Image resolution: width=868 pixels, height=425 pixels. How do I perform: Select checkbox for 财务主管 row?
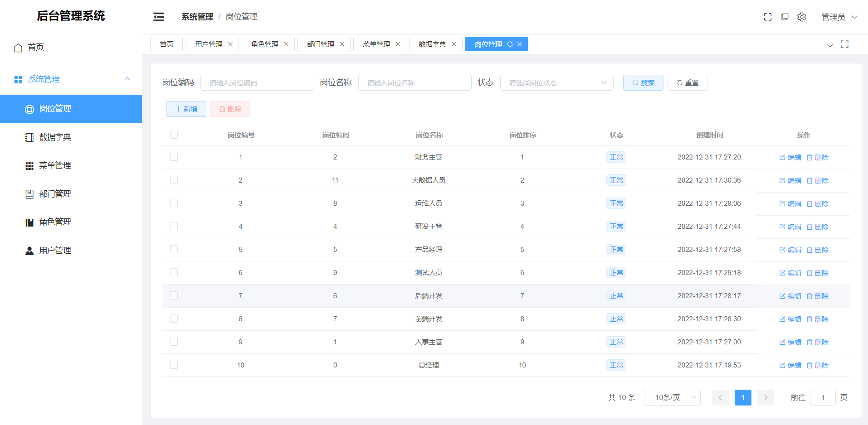click(174, 157)
